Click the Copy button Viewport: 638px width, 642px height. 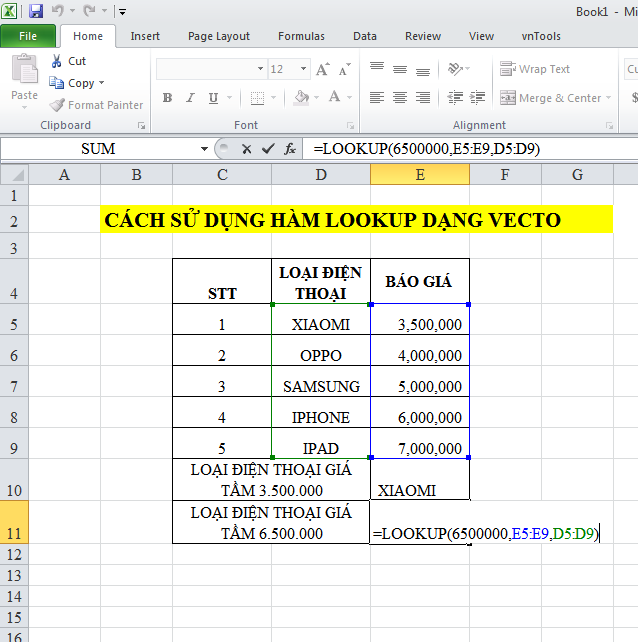click(x=72, y=83)
